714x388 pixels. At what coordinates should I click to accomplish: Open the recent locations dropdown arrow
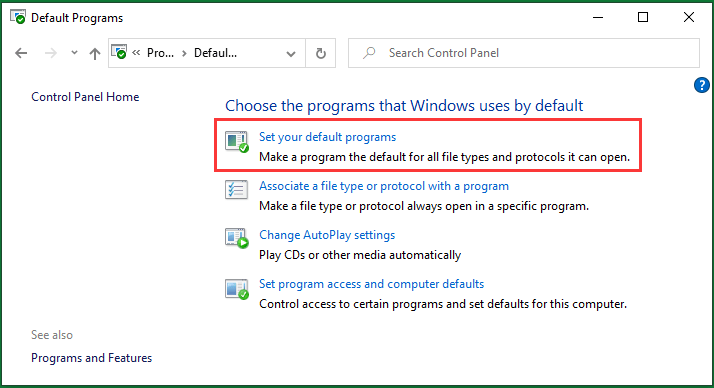(x=74, y=53)
